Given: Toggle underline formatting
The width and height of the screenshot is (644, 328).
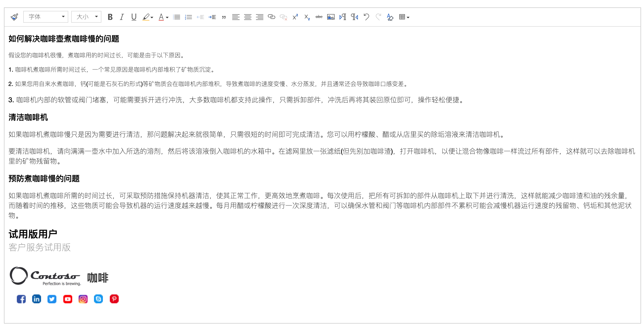Looking at the screenshot, I should click(x=134, y=17).
